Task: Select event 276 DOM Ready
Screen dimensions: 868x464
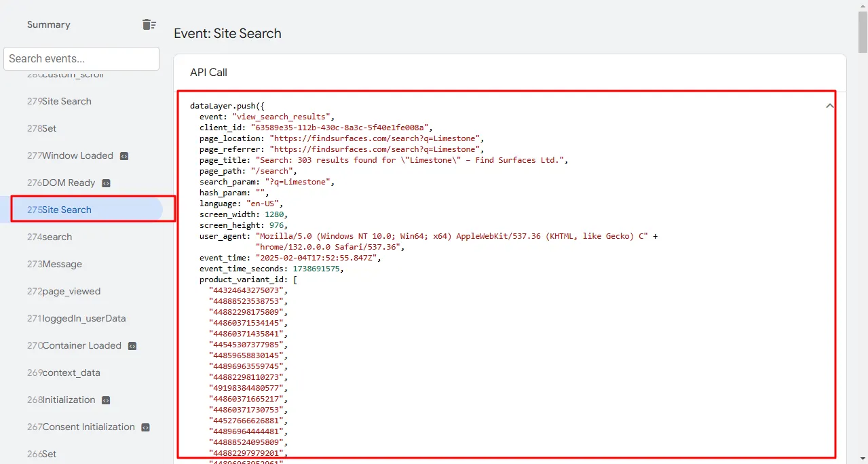Action: [x=81, y=182]
